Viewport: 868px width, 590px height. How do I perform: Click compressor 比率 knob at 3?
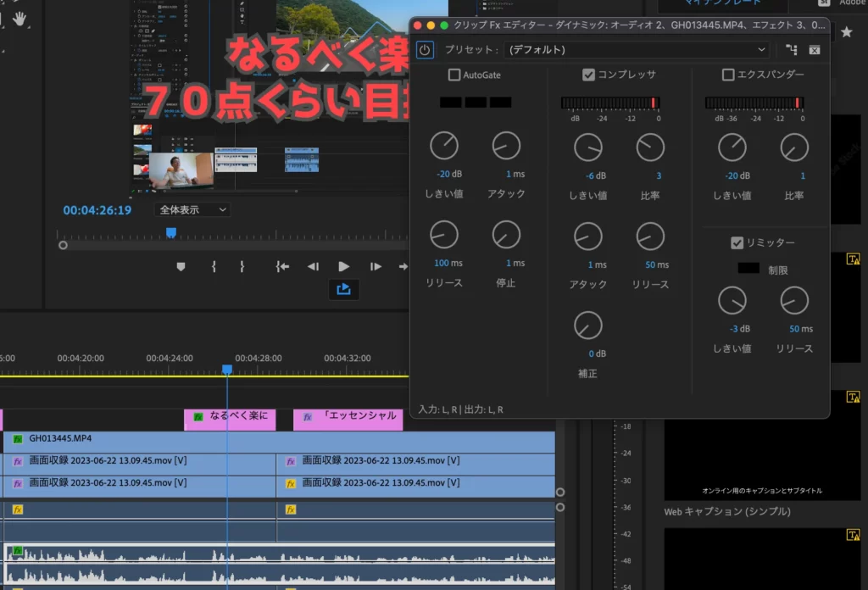(650, 147)
